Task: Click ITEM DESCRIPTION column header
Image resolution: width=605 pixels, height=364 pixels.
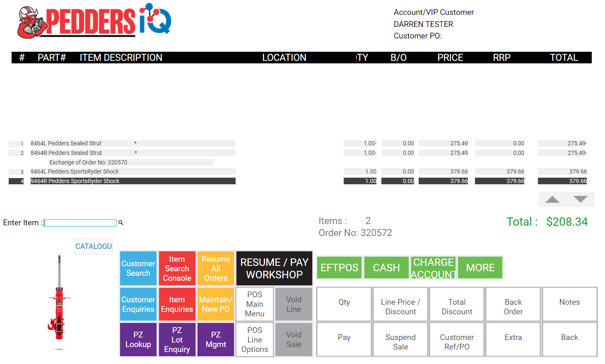Action: [121, 58]
